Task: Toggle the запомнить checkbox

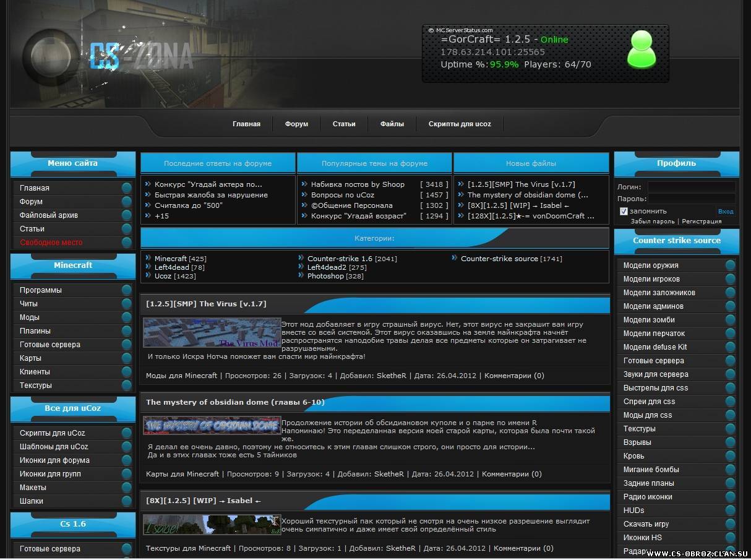Action: 624,211
